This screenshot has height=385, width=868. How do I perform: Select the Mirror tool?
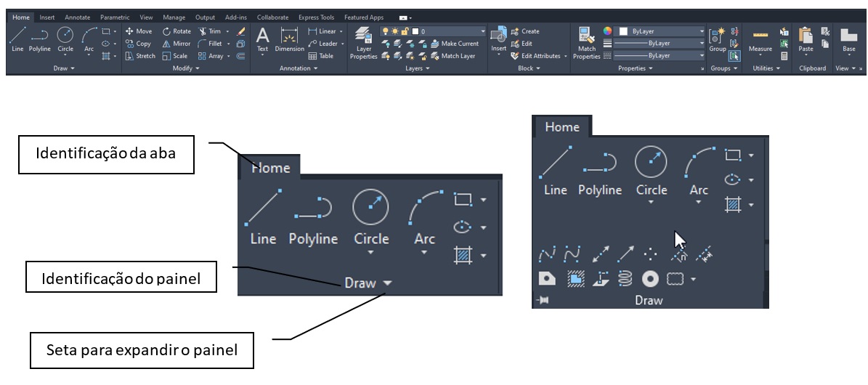(176, 44)
